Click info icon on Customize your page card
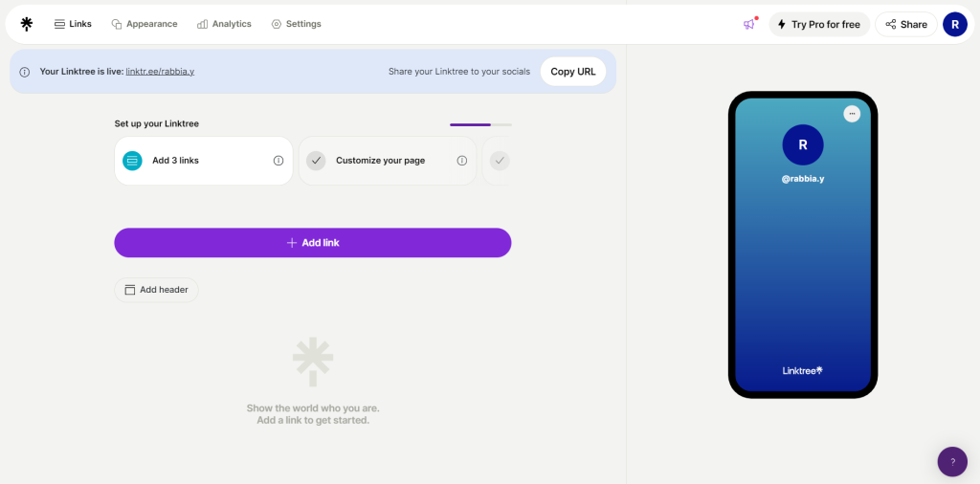980x484 pixels. 462,161
